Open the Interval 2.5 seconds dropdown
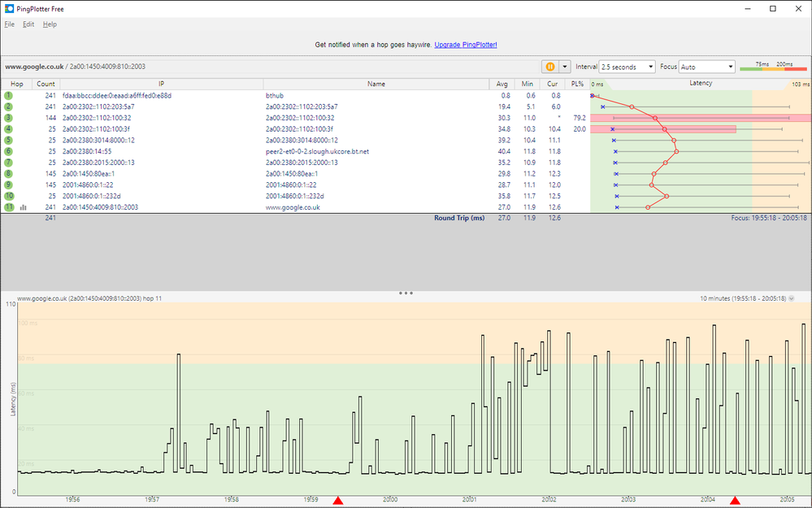 [627, 67]
